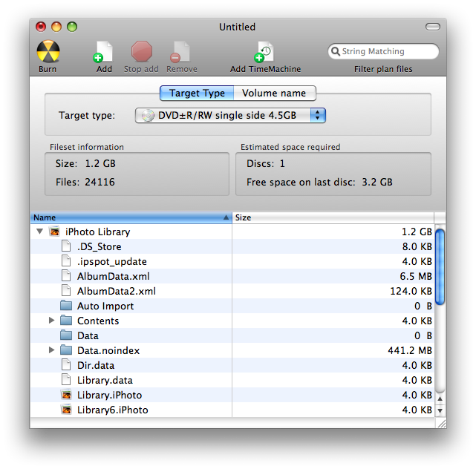The image size is (476, 469).
Task: Select the Auto Import folder name
Action: point(105,306)
